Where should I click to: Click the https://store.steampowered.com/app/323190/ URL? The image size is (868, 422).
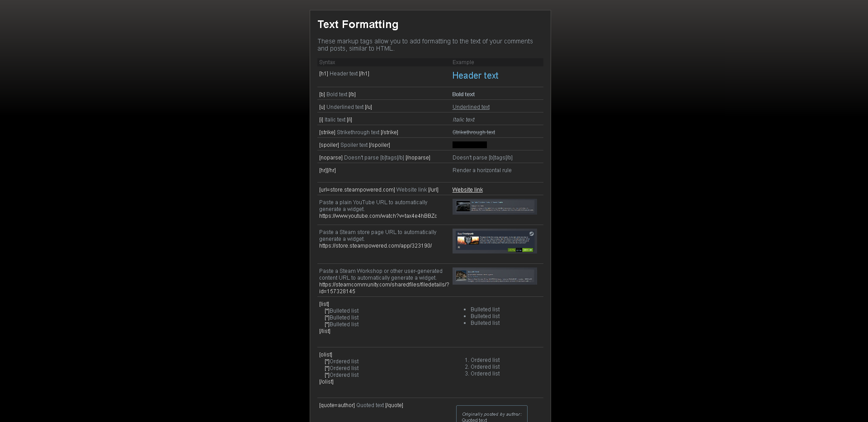[x=375, y=245]
